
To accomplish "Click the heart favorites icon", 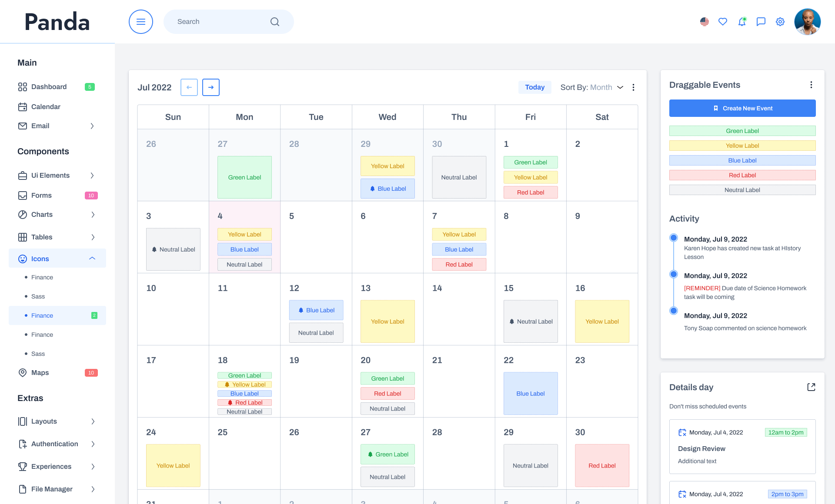I will point(723,22).
